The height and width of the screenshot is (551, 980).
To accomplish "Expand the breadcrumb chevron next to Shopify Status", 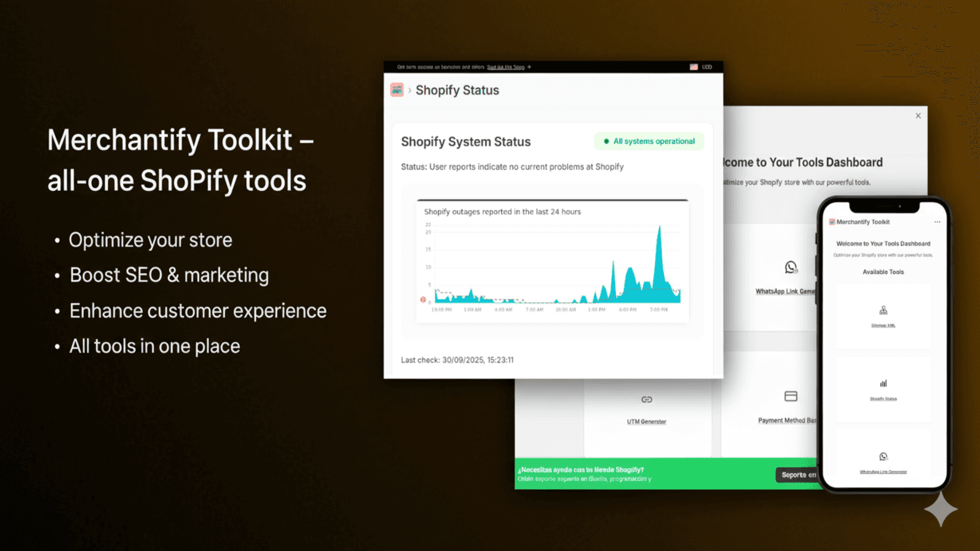I will (409, 90).
